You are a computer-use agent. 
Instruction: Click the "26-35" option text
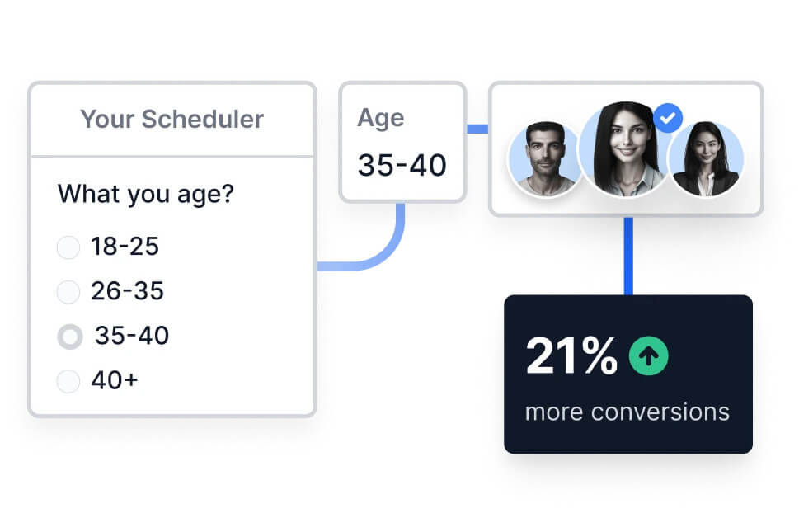tap(128, 291)
